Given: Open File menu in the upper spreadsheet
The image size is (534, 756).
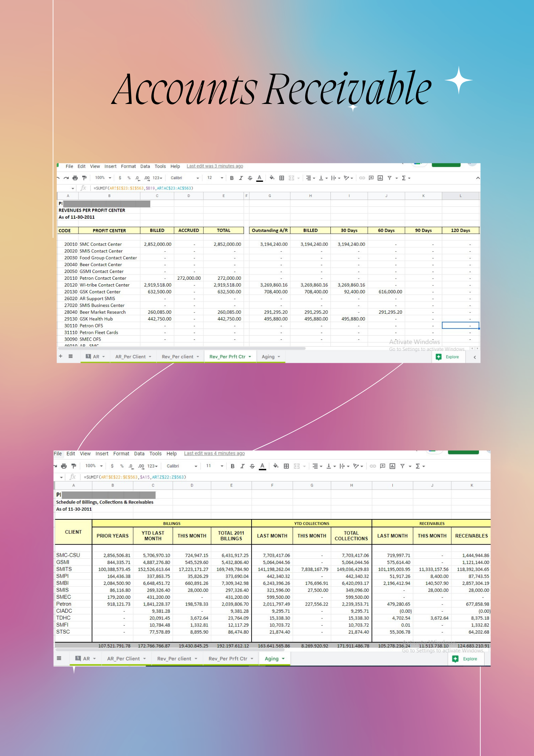Looking at the screenshot, I should click(69, 166).
